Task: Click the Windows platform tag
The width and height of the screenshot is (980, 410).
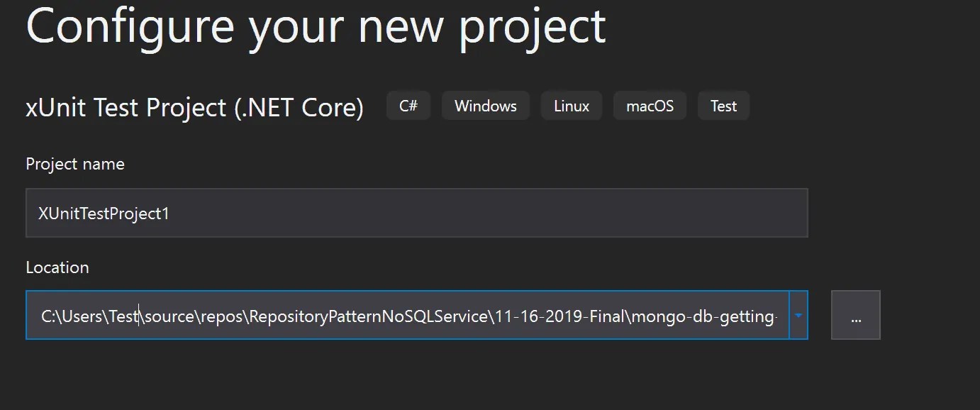Action: coord(485,106)
